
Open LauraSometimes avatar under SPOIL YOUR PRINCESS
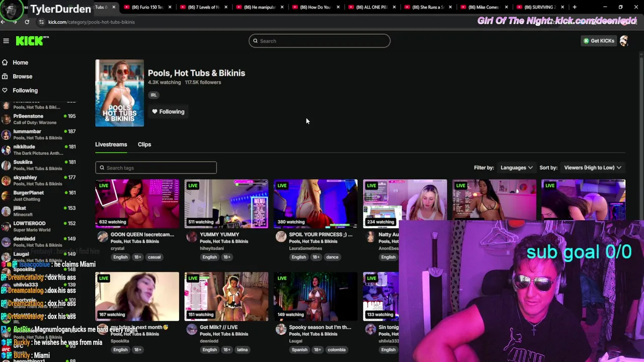click(x=281, y=237)
